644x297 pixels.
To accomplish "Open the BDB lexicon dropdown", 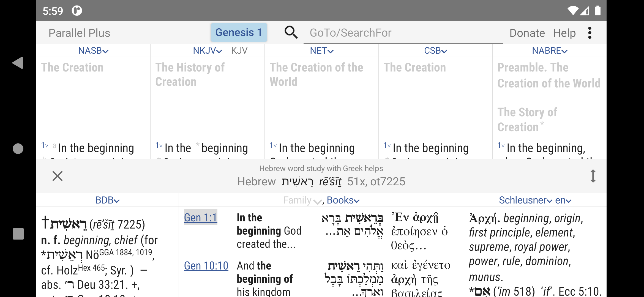I will click(107, 200).
